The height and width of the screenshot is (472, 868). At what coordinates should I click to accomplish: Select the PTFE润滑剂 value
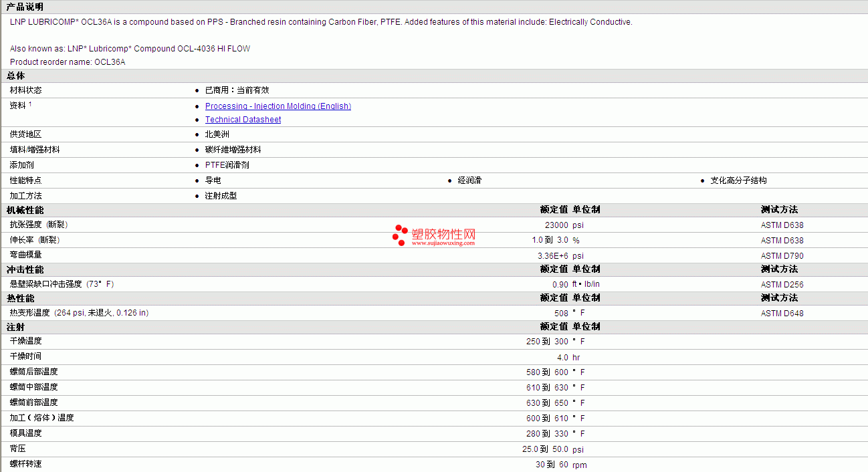(227, 165)
